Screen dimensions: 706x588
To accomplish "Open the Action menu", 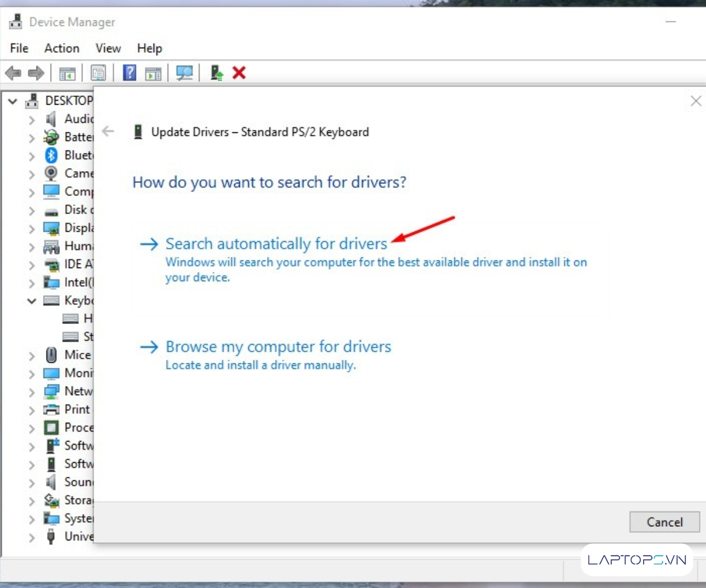I will (62, 48).
